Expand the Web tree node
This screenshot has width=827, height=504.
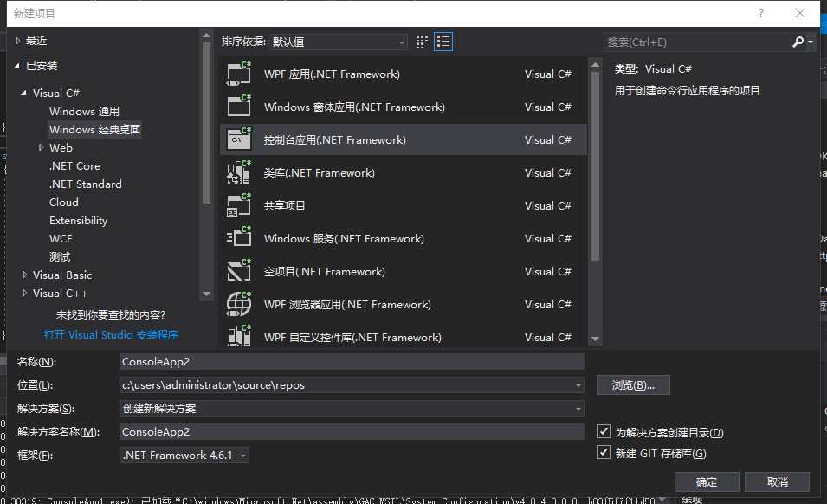pyautogui.click(x=42, y=147)
